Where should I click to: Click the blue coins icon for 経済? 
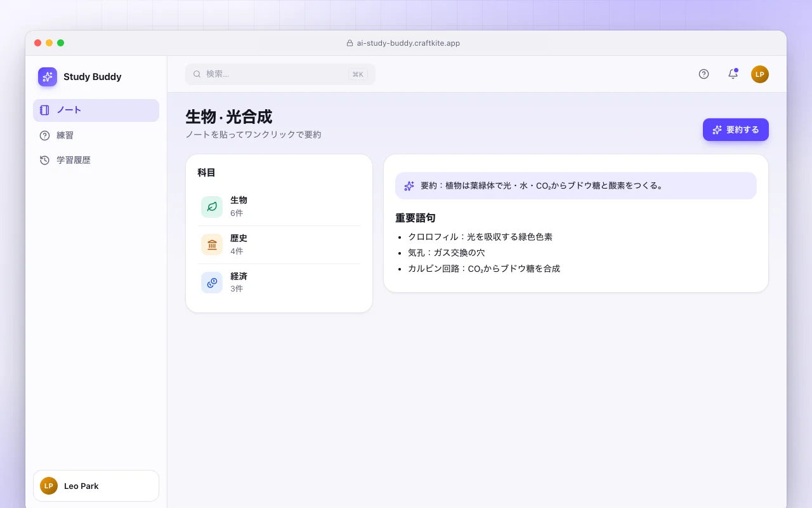(x=212, y=283)
